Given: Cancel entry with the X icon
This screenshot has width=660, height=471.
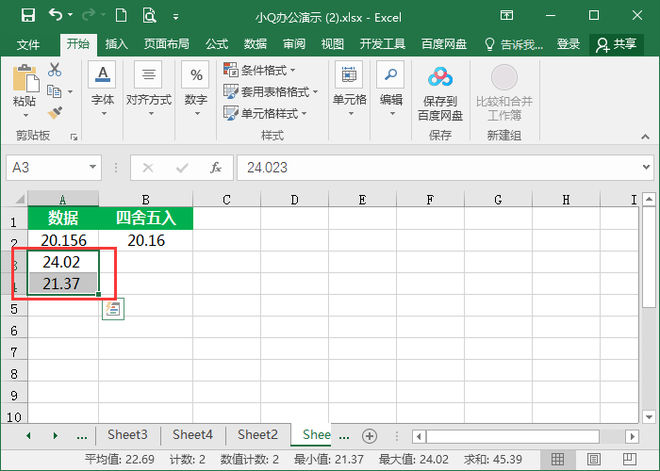Looking at the screenshot, I should (x=148, y=168).
